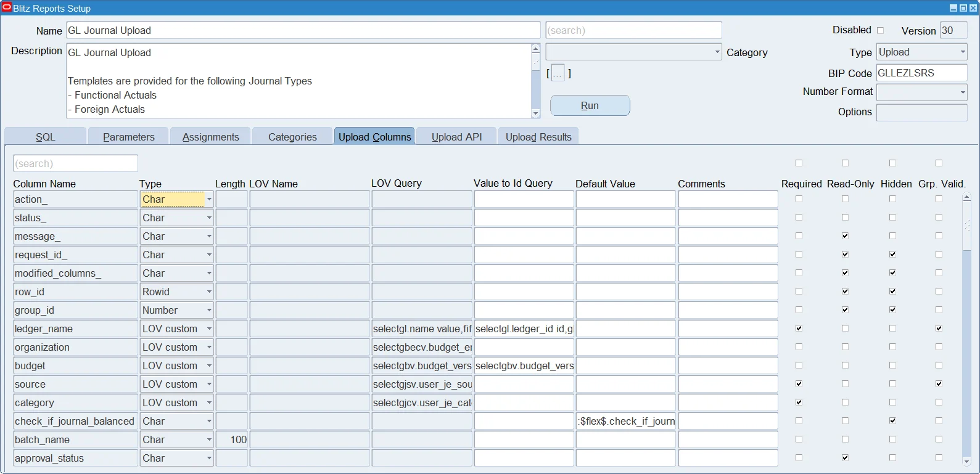Enable Required for the action_ row
980x474 pixels.
(x=799, y=198)
